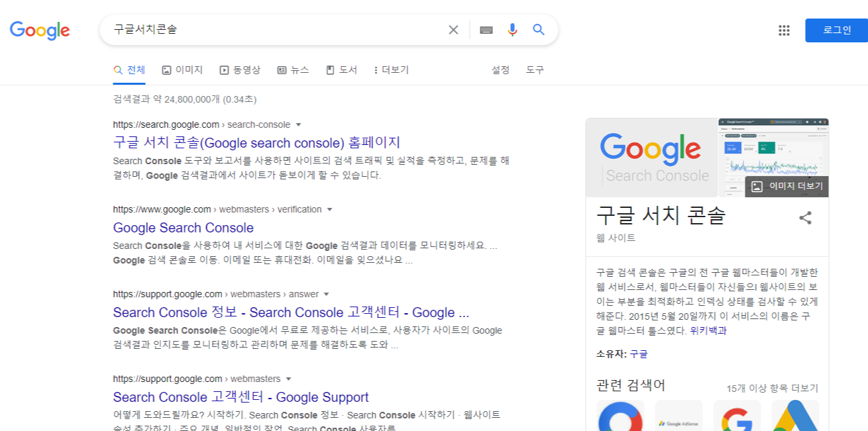The height and width of the screenshot is (431, 868).
Task: Click the Google AdSense related search thumbnail
Action: (x=678, y=417)
